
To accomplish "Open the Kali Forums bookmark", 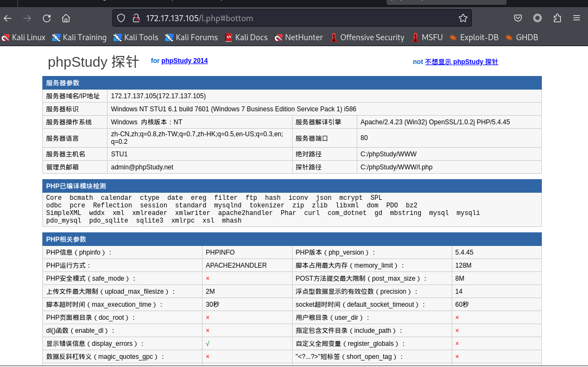I will (x=191, y=37).
